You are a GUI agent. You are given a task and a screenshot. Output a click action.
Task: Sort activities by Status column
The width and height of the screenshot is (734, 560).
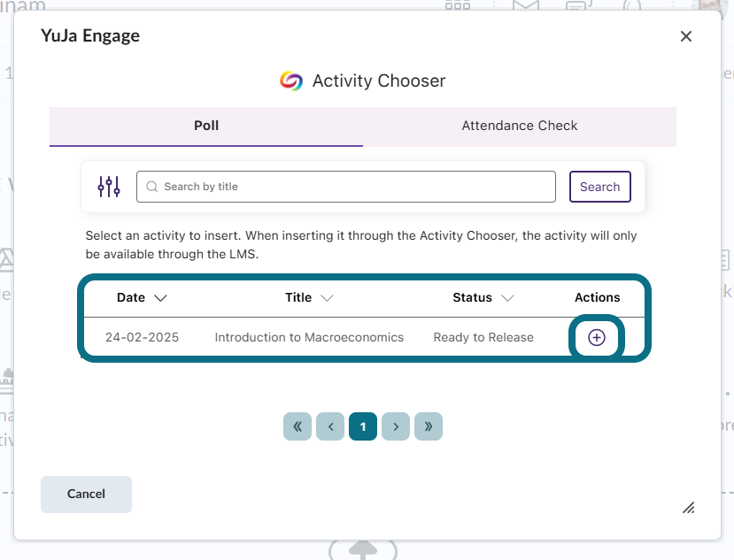(x=483, y=297)
